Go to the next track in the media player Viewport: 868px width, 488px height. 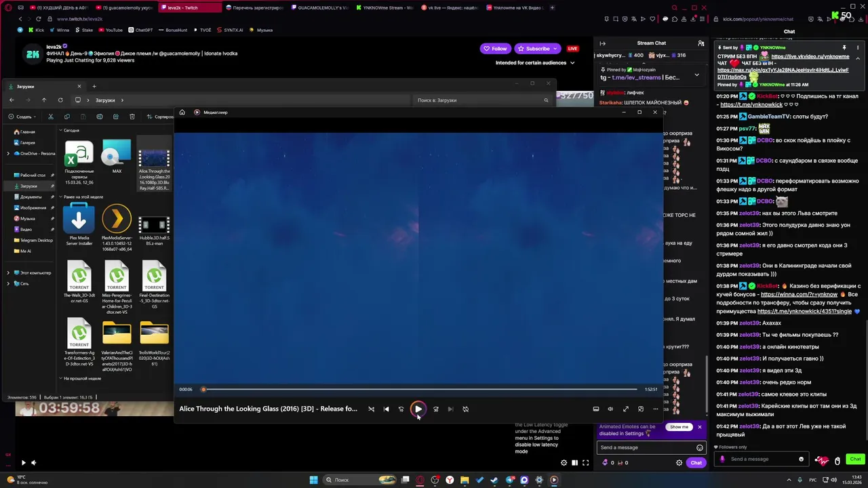[x=450, y=409]
